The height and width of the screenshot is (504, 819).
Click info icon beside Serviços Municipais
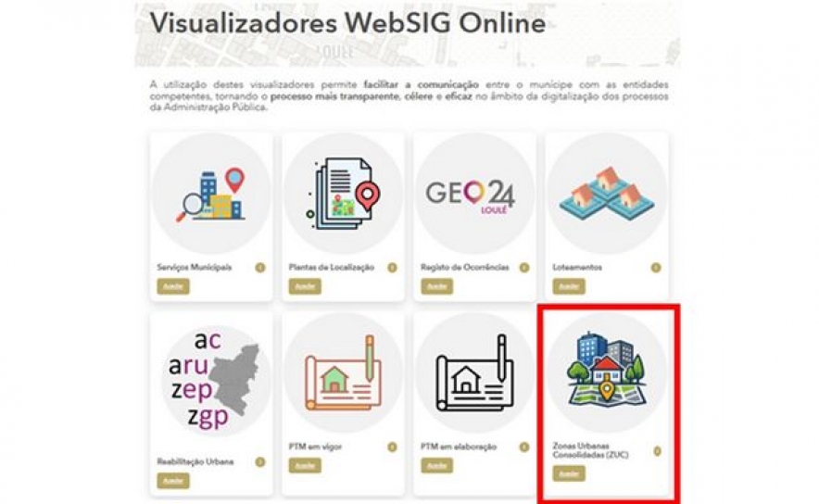(260, 268)
